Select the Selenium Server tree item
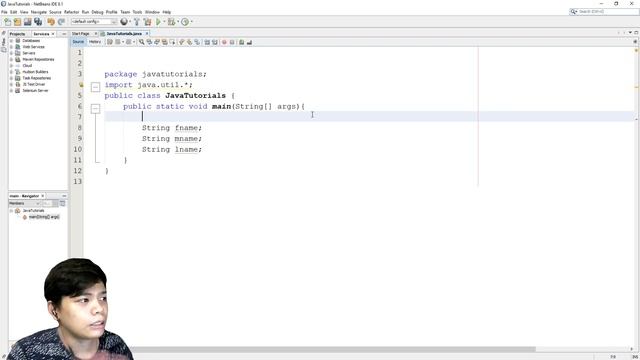The width and height of the screenshot is (640, 360). tap(35, 91)
